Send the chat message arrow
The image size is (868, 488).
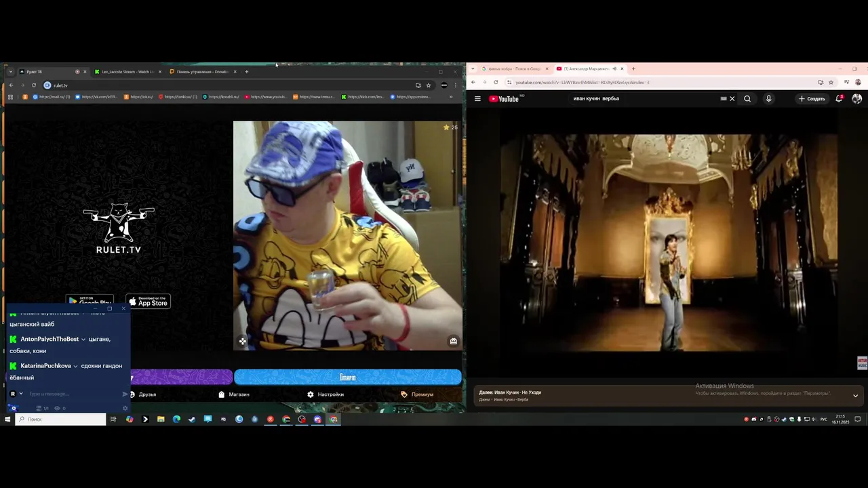[x=125, y=394]
